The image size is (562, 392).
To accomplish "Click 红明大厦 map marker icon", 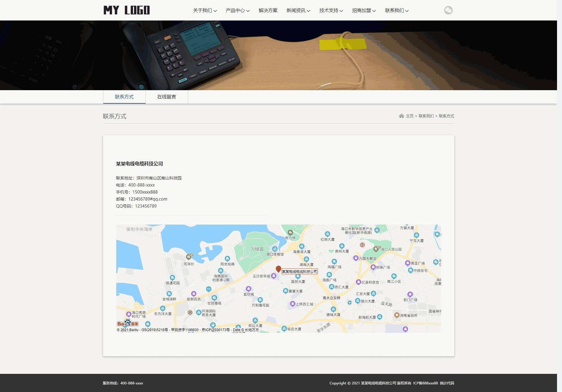I will 327,234.
